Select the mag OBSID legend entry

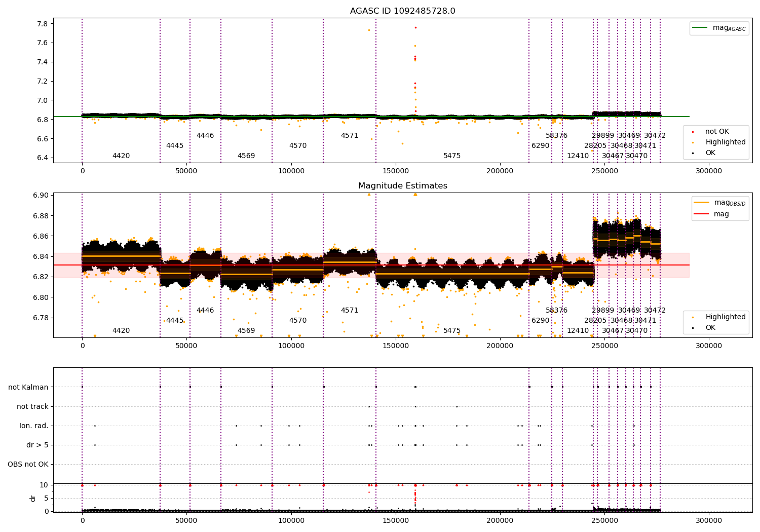click(720, 203)
